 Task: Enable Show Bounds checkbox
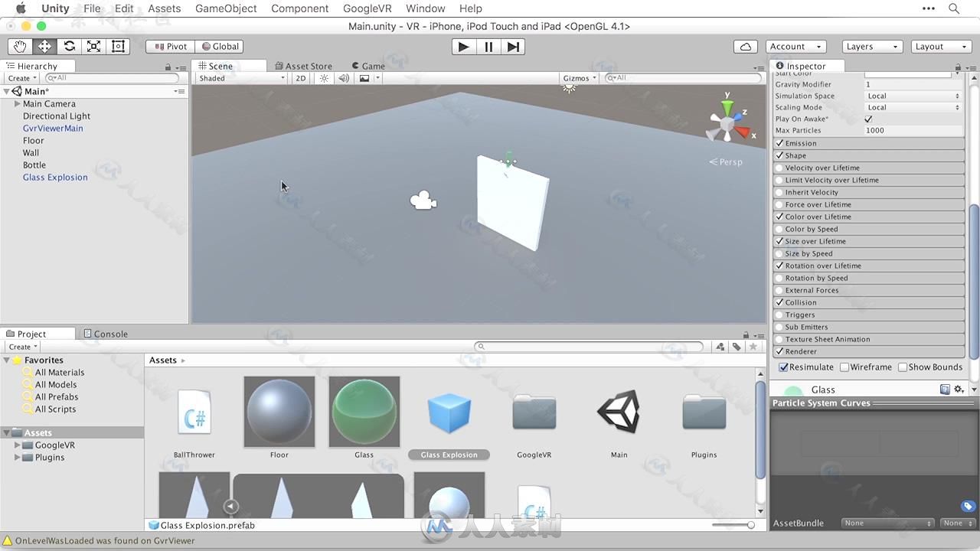tap(903, 367)
